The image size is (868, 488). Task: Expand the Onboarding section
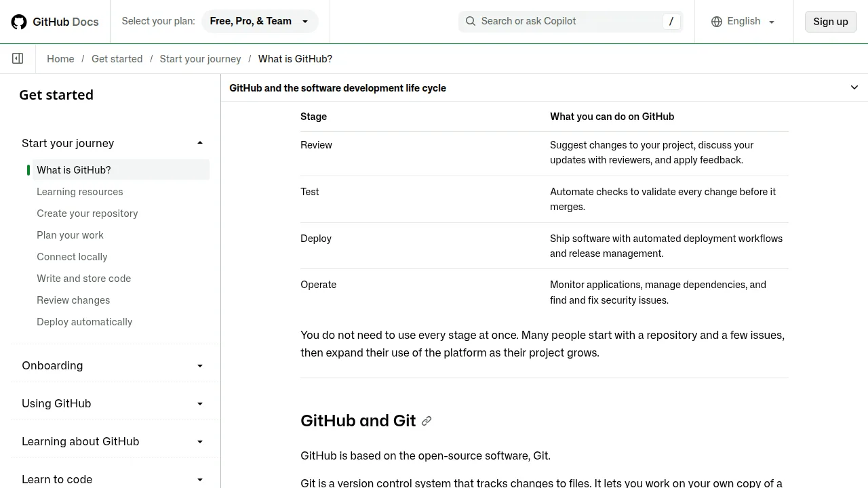(113, 365)
